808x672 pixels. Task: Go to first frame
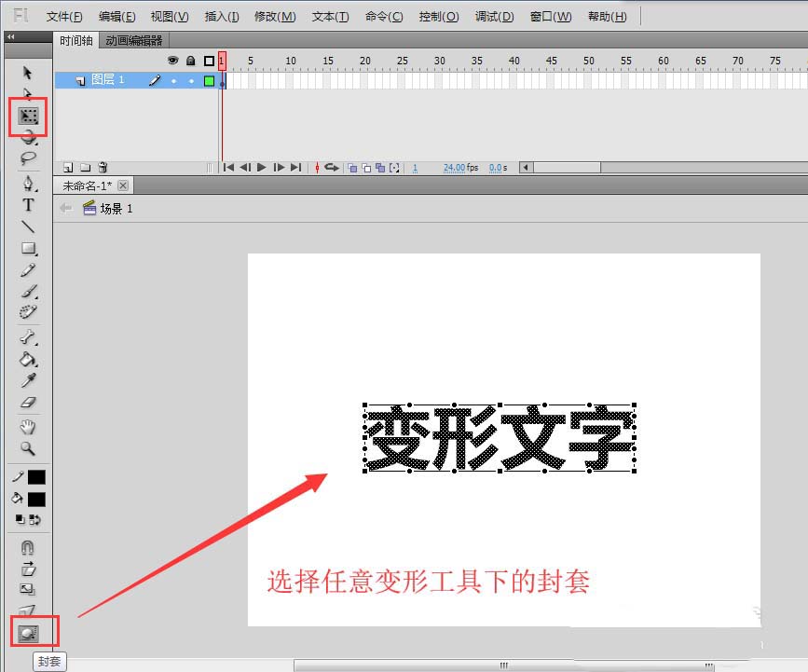click(x=229, y=167)
